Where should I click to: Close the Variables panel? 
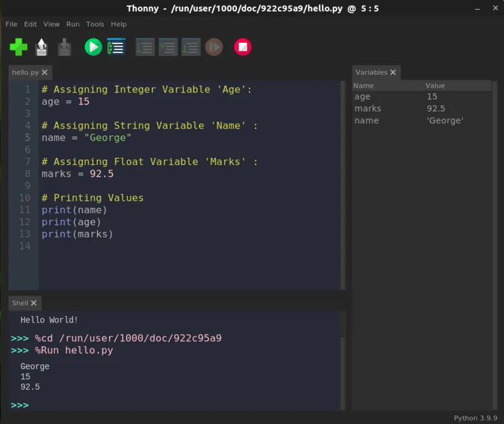click(394, 72)
